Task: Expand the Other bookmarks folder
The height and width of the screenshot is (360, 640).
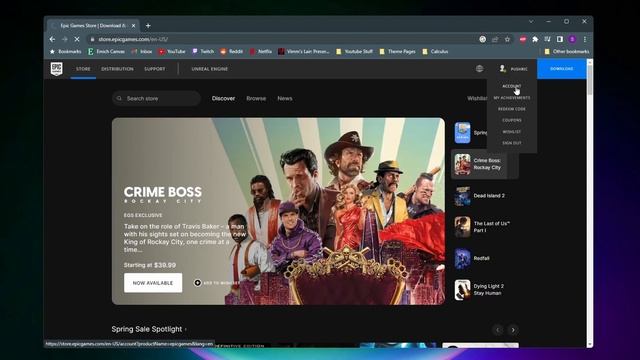Action: (x=567, y=51)
